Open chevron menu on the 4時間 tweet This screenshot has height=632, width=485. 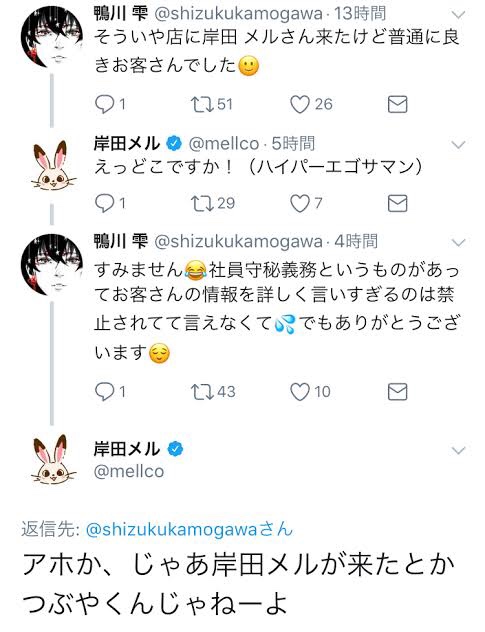[459, 242]
